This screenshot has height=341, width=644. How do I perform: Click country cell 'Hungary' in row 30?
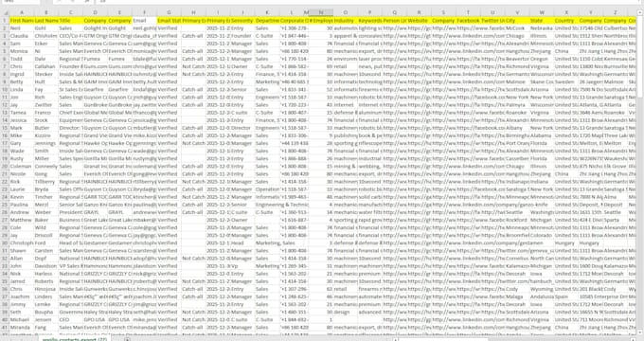click(x=566, y=243)
